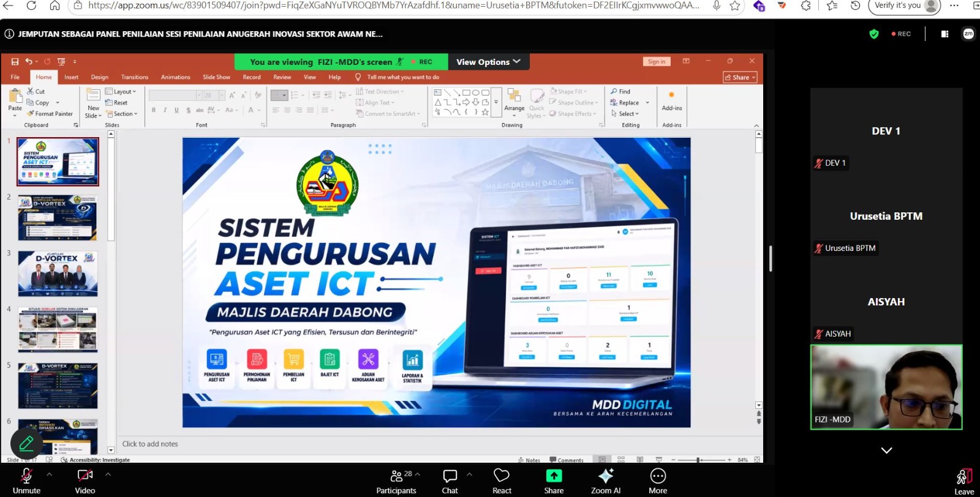The image size is (980, 497).
Task: Select slide 3 D-VORTEX thumbnail
Action: (58, 274)
